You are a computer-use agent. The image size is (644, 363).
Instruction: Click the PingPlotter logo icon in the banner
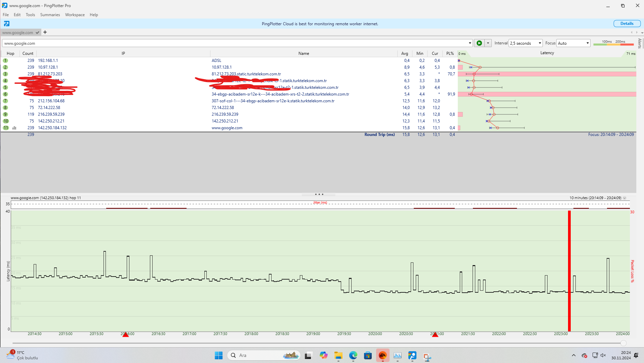pyautogui.click(x=7, y=24)
